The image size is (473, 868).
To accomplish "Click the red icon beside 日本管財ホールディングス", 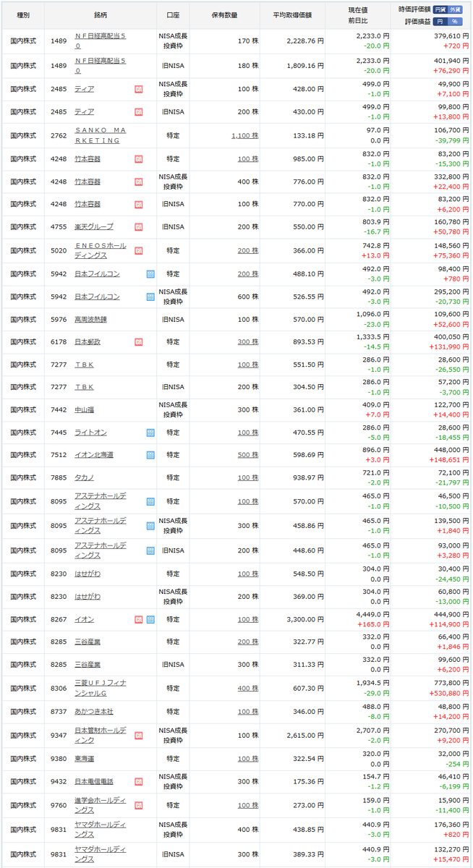I will click(x=138, y=735).
